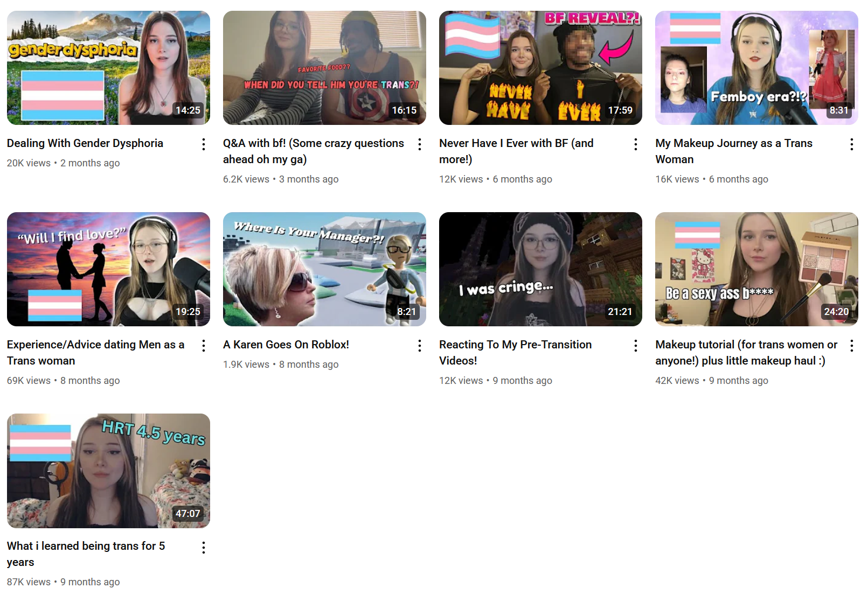Open the Femboy era thumbnail
Screen dimensions: 868x595
pyautogui.click(x=756, y=68)
